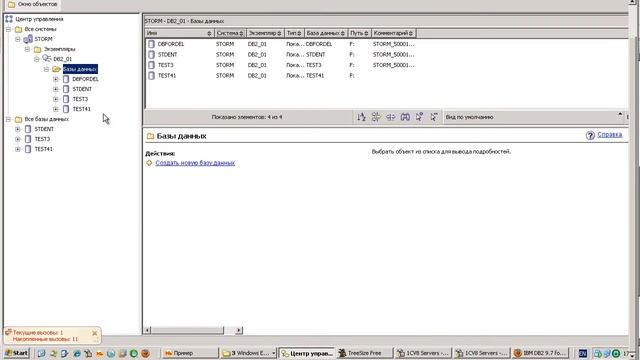Image resolution: width=640 pixels, height=360 pixels.
Task: Collapse the Экземпляры folder node
Action: tap(27, 49)
